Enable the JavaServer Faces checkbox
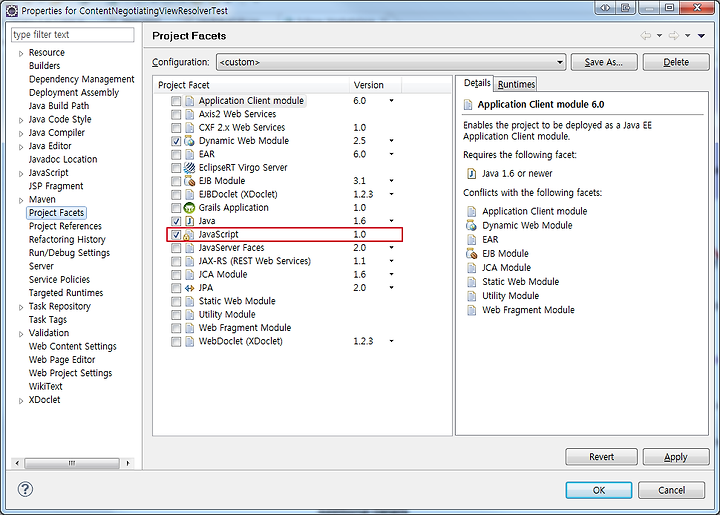Image resolution: width=720 pixels, height=515 pixels. [176, 248]
